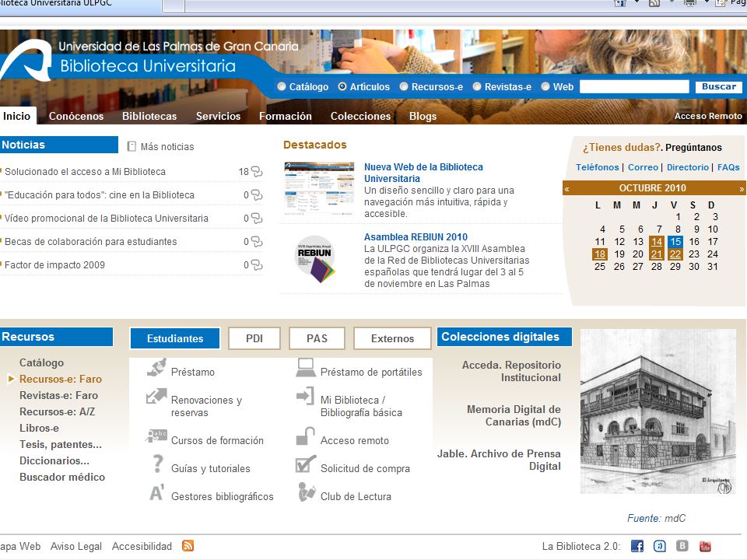Open the Colecciones menu
The height and width of the screenshot is (560, 747).
click(360, 116)
